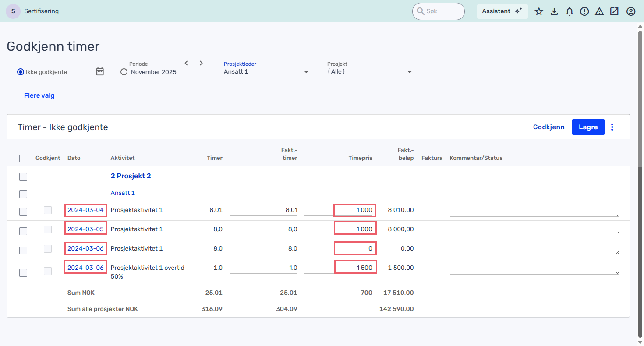
Task: Click the circled exclamation alert icon
Action: pyautogui.click(x=584, y=12)
